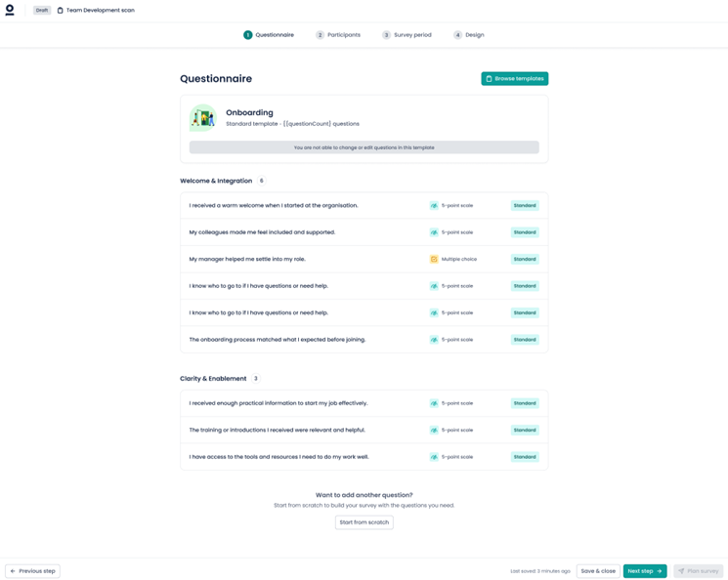Click the scale icon for practical information question
Viewport: 728px width, 580px height.
pos(434,403)
